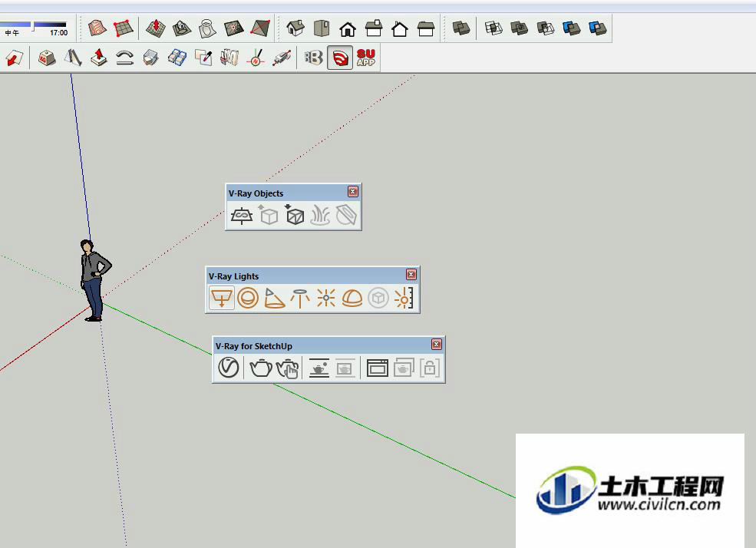Click the 17:00 shadow time label
756x548 pixels.
point(59,33)
